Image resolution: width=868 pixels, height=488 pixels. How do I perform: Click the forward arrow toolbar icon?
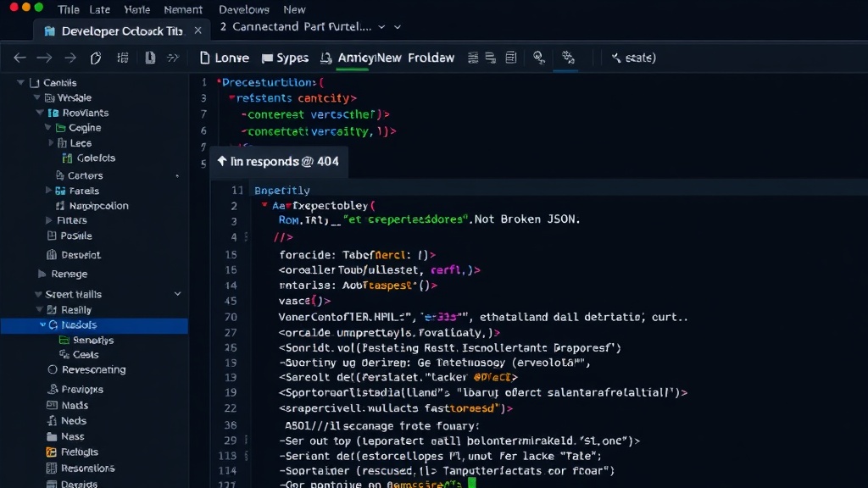(44, 58)
